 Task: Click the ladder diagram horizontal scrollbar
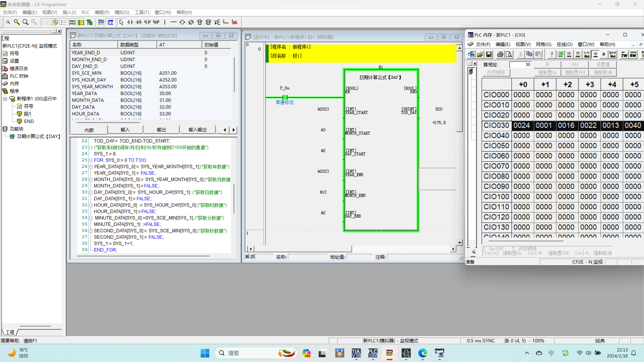pos(303,249)
